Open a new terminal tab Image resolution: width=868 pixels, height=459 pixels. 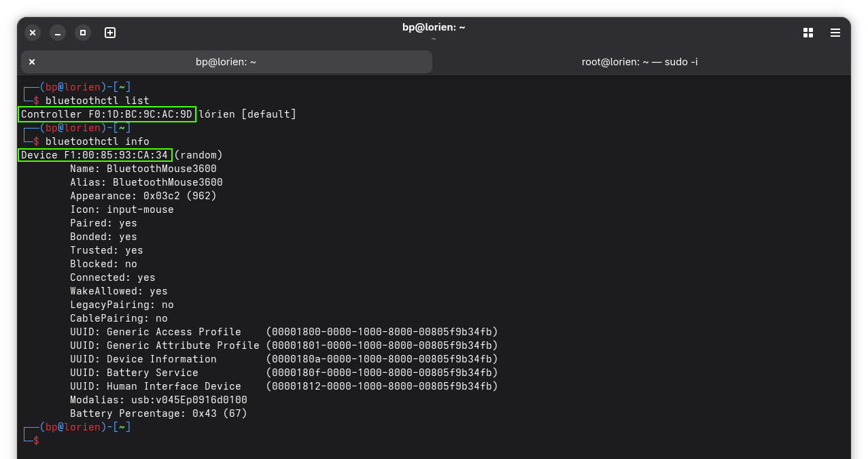[110, 33]
